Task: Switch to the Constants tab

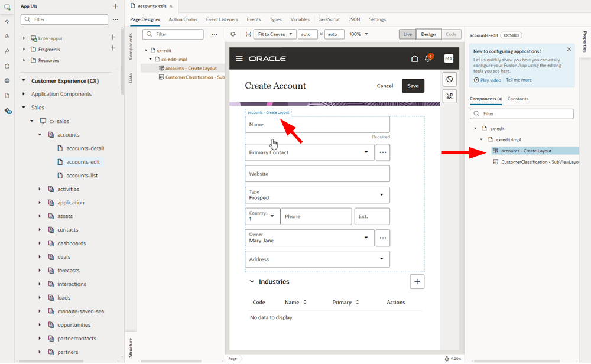Action: [x=518, y=99]
